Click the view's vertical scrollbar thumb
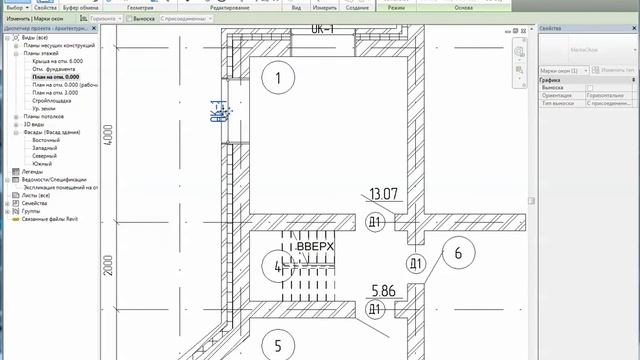 tap(531, 201)
